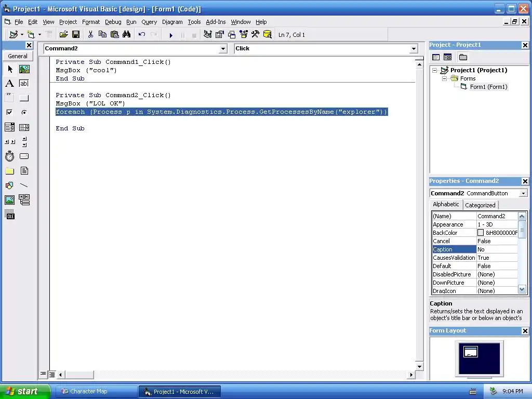Open Find with the binoculars icon
Image resolution: width=532 pixels, height=399 pixels.
point(127,35)
